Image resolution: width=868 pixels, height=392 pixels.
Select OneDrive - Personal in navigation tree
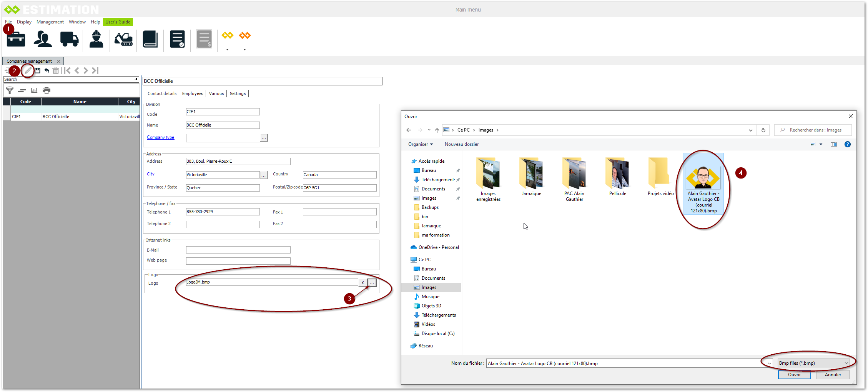[x=438, y=247]
